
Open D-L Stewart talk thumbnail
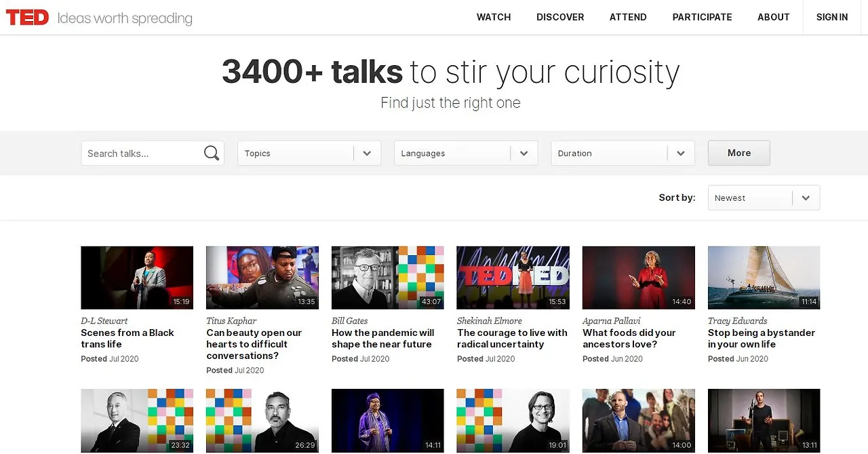[x=137, y=278]
